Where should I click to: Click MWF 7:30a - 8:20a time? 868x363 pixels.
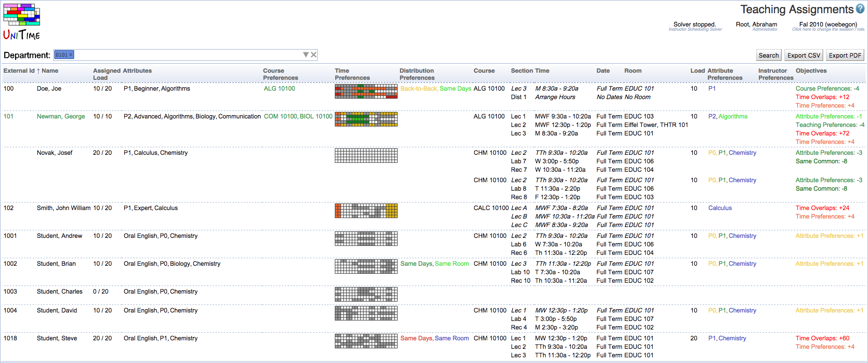(x=562, y=208)
